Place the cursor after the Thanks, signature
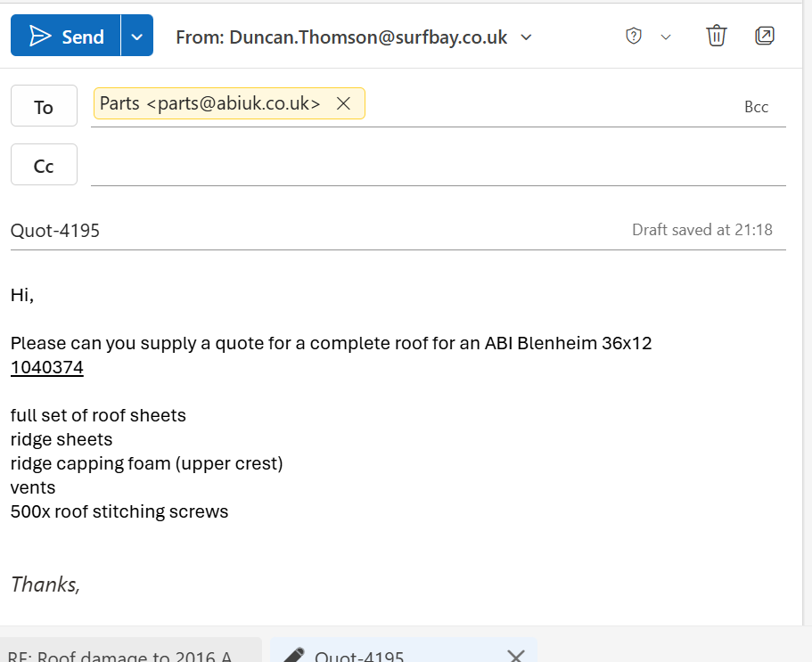Screen dimensions: 812x662 pyautogui.click(x=81, y=584)
